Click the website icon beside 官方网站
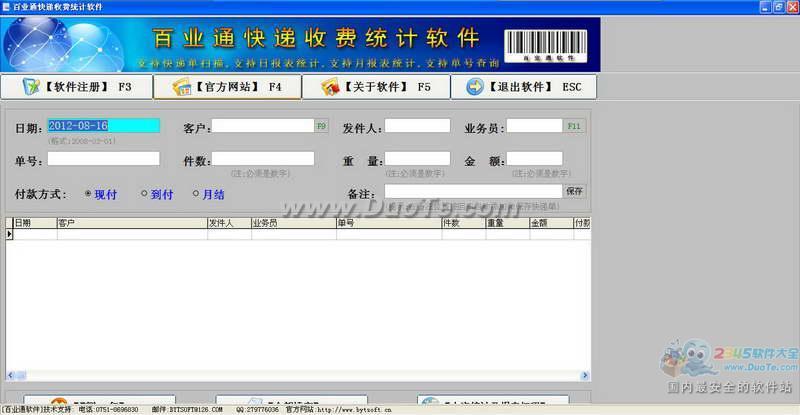Image resolution: width=800 pixels, height=415 pixels. point(182,87)
